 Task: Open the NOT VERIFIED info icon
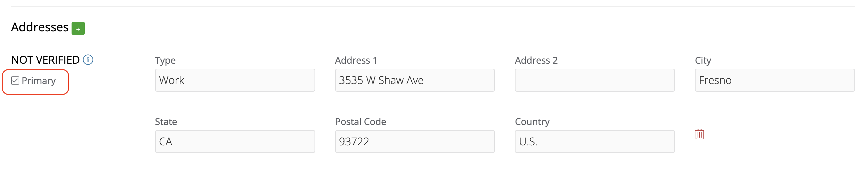(x=88, y=60)
